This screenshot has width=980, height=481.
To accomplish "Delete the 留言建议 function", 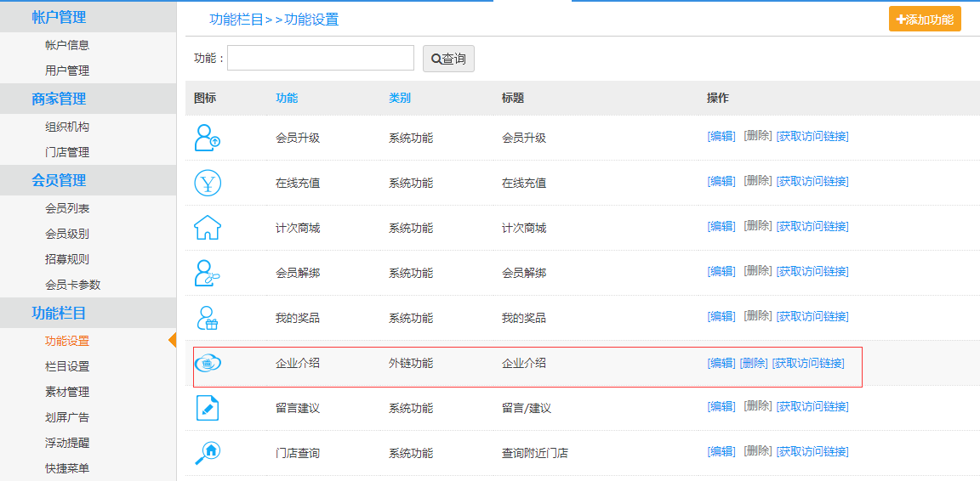I will pos(757,407).
